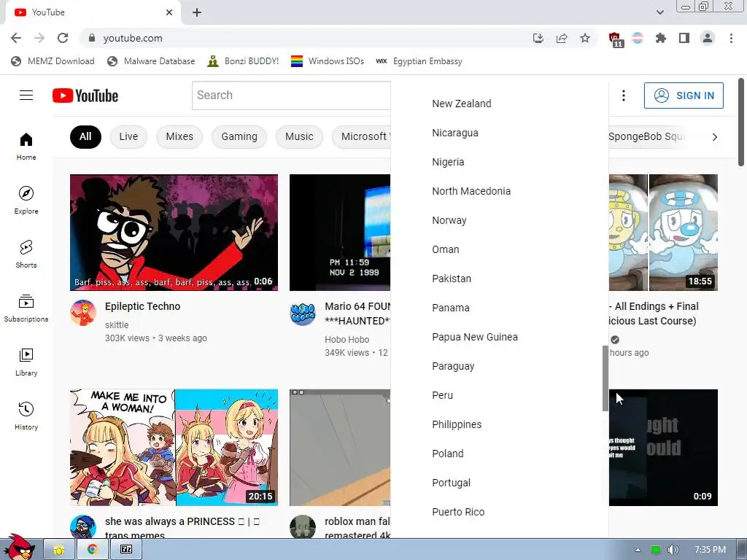Click the share page icon in address bar

562,38
